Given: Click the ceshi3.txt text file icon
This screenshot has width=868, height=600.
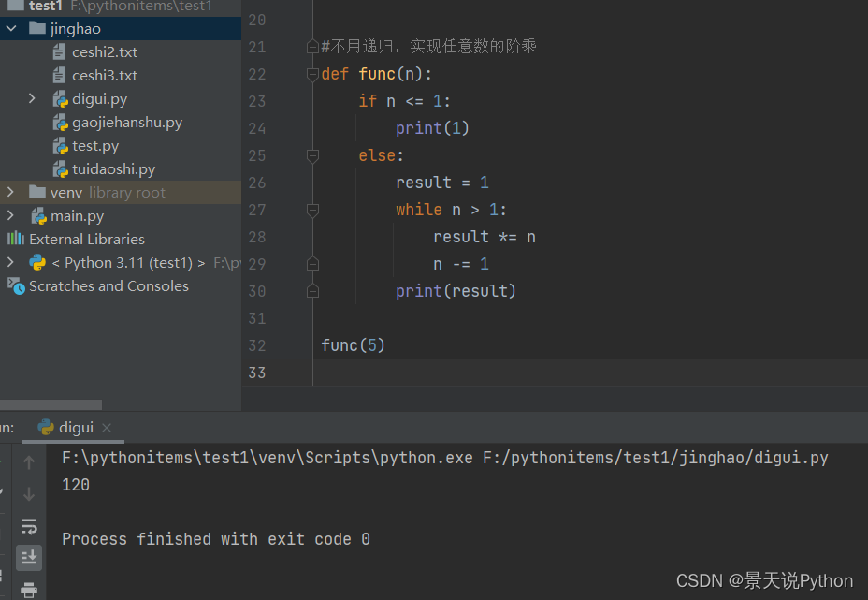Looking at the screenshot, I should pos(59,75).
